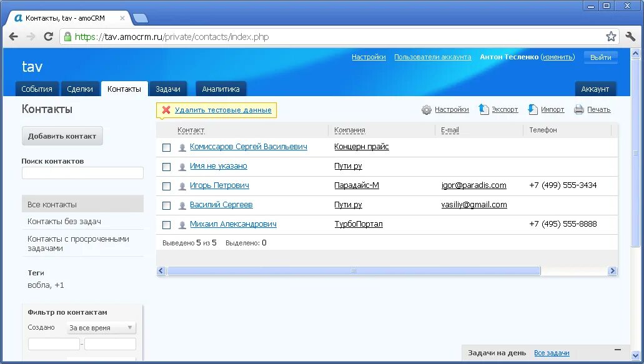The image size is (644, 364).
Task: Select the Все контакты filter
Action: [x=82, y=204]
